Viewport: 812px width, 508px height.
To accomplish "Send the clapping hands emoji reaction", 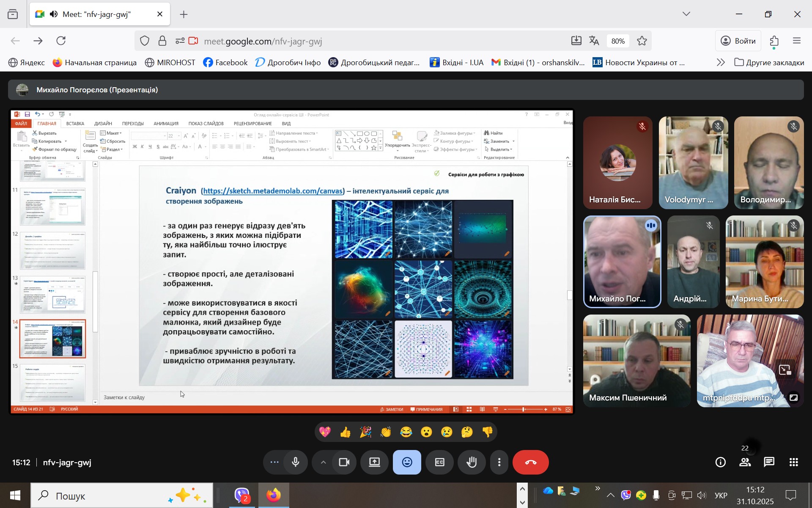I will coord(386,432).
